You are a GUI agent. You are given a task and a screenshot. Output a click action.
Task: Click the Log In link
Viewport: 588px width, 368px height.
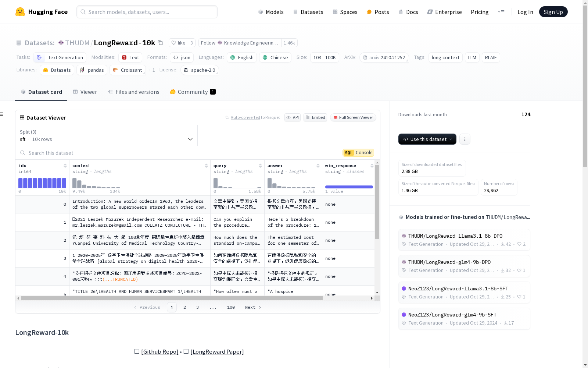tap(525, 12)
